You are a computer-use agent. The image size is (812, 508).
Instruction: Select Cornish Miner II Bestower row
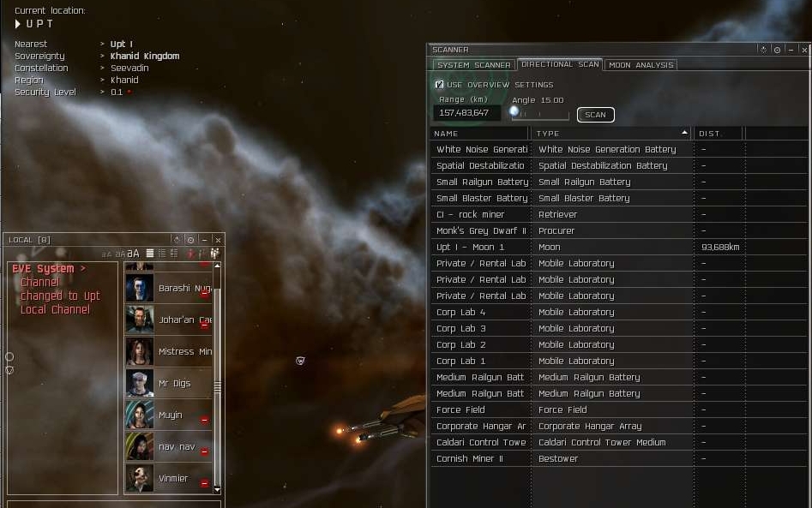619,459
